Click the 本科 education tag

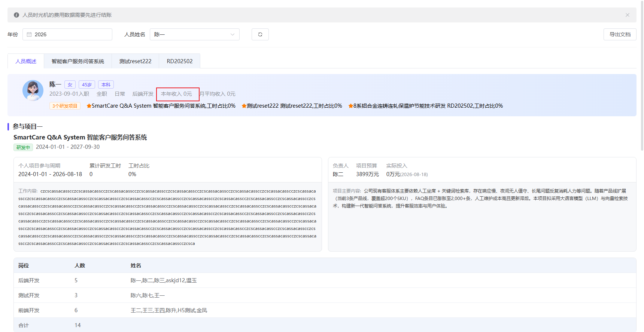coord(106,84)
